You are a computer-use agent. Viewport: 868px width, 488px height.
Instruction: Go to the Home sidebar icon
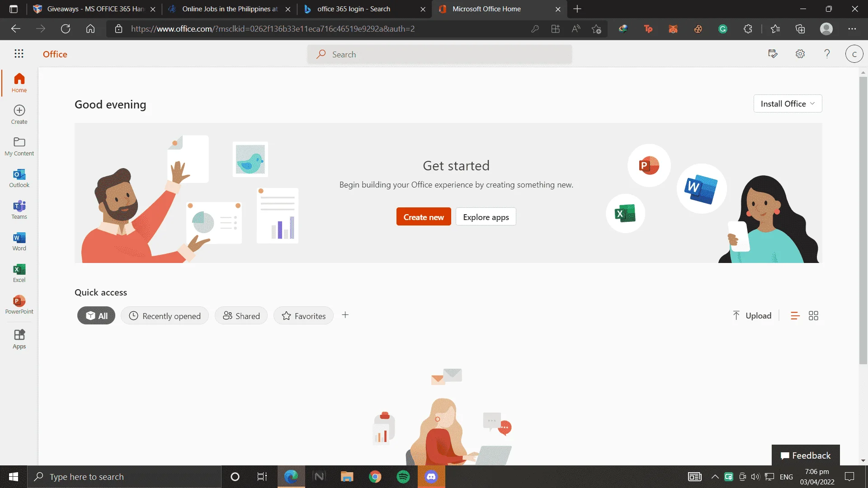click(19, 83)
